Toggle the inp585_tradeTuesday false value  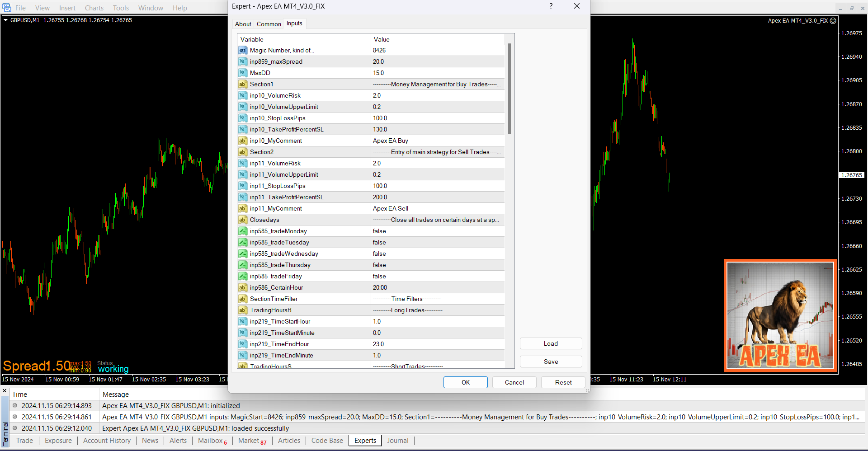379,243
